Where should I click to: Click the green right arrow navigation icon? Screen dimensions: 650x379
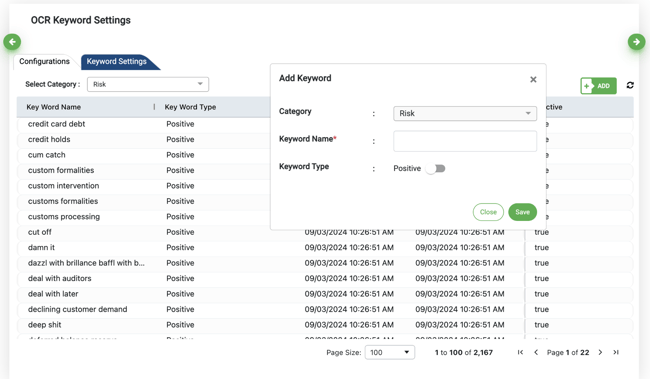(636, 42)
